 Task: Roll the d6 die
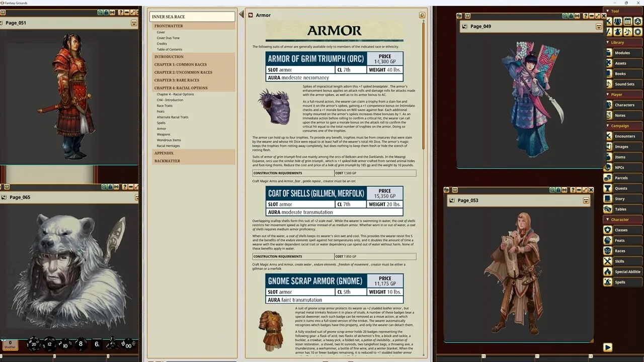click(97, 344)
